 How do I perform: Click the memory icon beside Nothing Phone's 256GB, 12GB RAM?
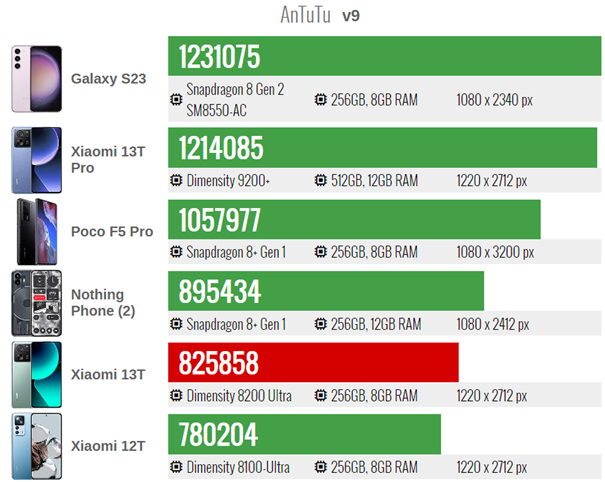pyautogui.click(x=321, y=324)
